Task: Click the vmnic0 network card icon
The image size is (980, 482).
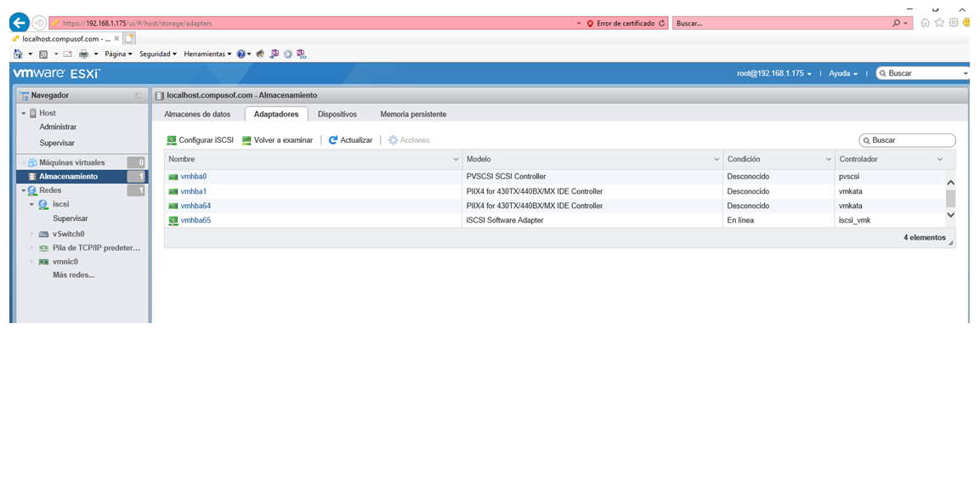Action: 43,262
